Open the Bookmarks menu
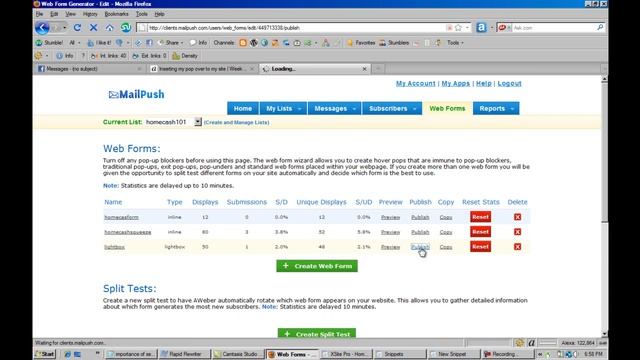The image size is (640, 360). click(116, 14)
